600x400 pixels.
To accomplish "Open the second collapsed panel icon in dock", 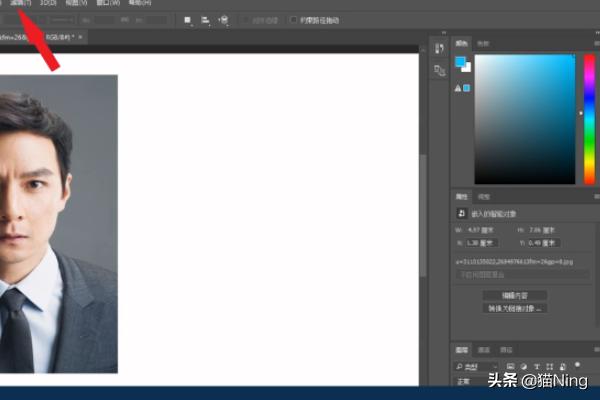I will click(x=439, y=70).
